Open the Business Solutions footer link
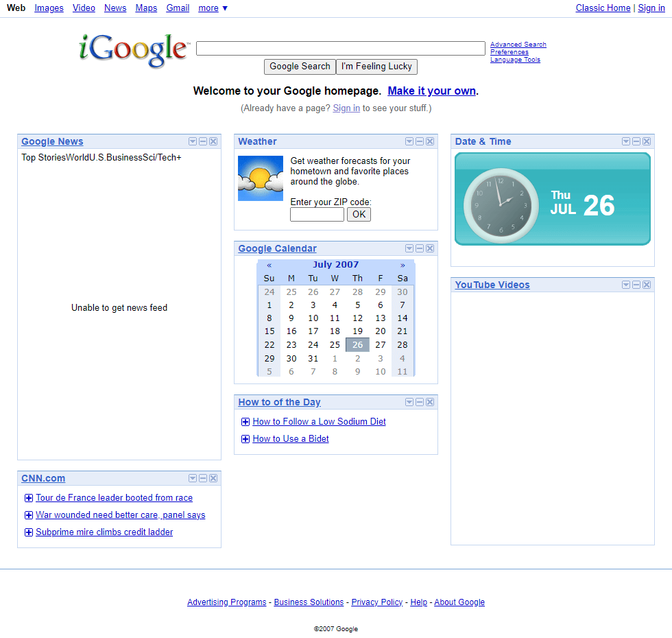Viewport: 672px width, 638px height. 309,602
